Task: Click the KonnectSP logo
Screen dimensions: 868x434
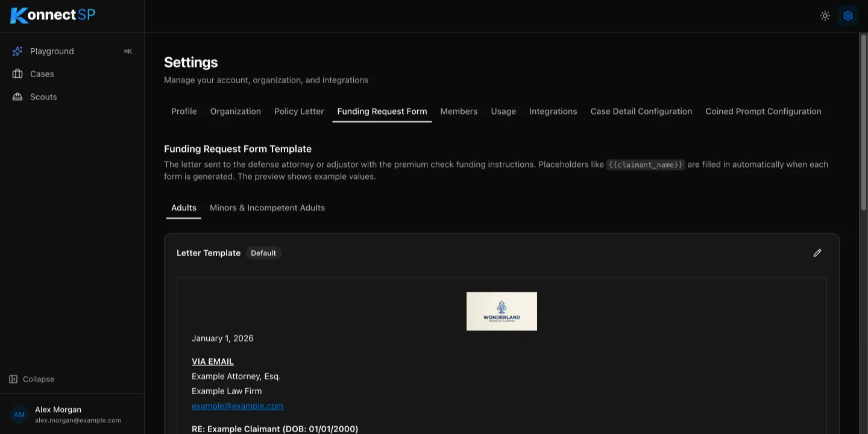Action: (53, 15)
